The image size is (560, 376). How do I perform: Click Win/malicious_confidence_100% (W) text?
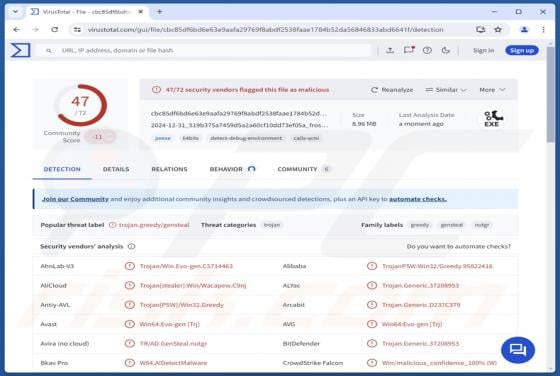pos(439,363)
